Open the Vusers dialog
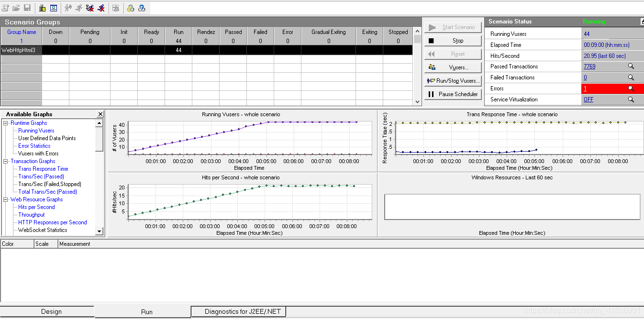Screen dimensions: 644x319 [453, 66]
